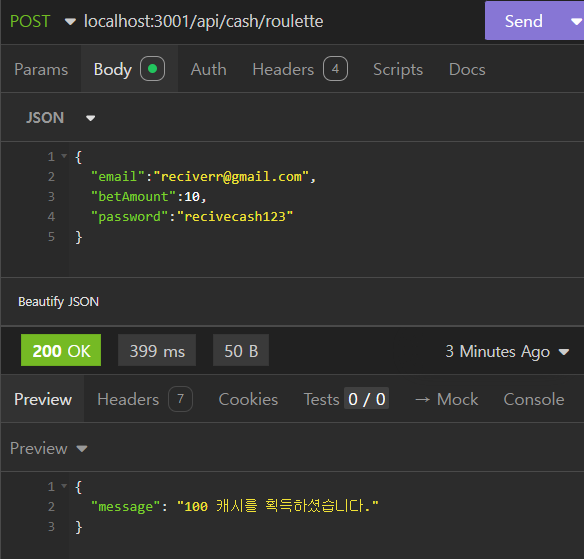Open the 3 Minutes Ago history dropdown

[x=507, y=351]
